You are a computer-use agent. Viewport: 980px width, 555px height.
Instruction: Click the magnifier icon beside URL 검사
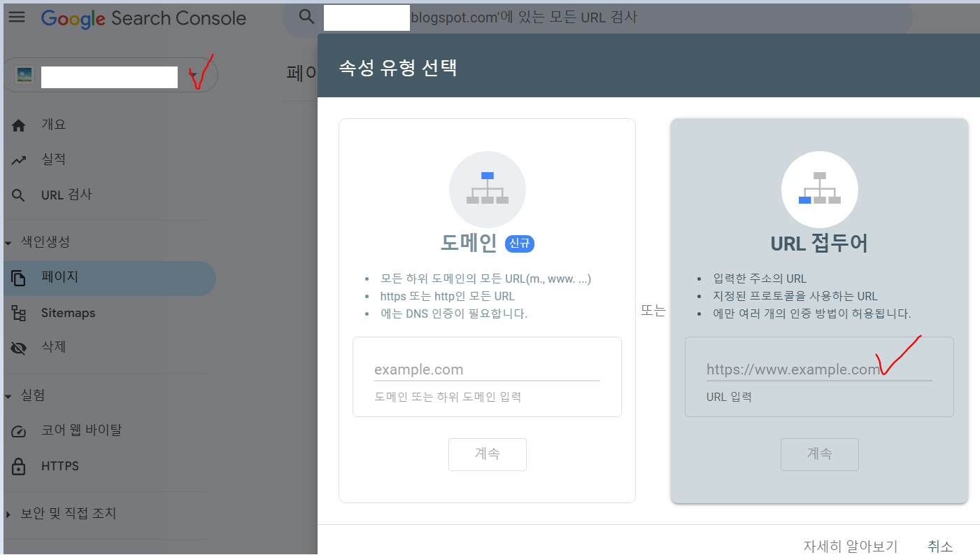click(19, 195)
